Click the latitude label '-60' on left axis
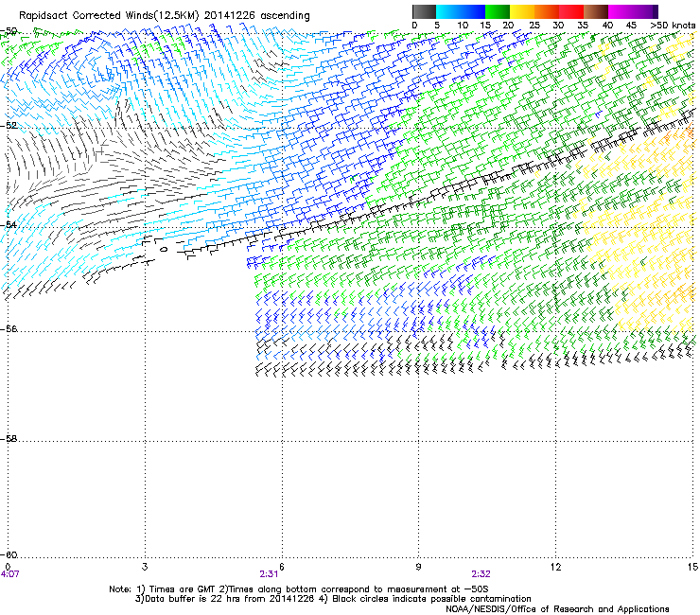Viewport: 700px width, 615px height. [x=9, y=554]
